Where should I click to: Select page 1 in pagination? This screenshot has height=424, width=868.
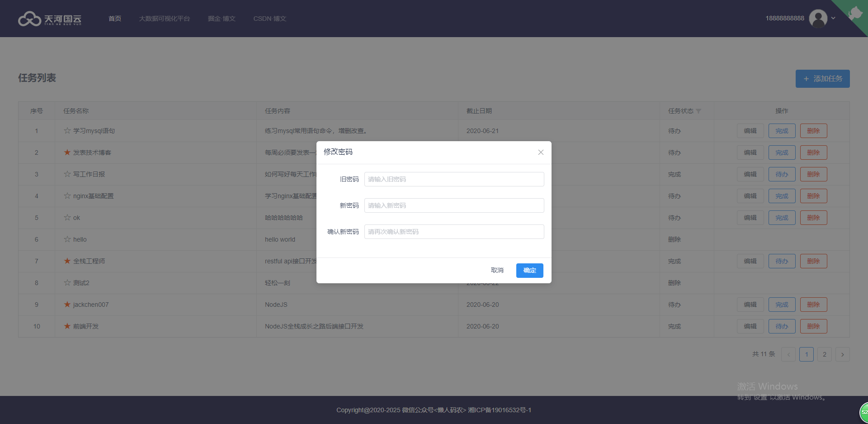[807, 354]
